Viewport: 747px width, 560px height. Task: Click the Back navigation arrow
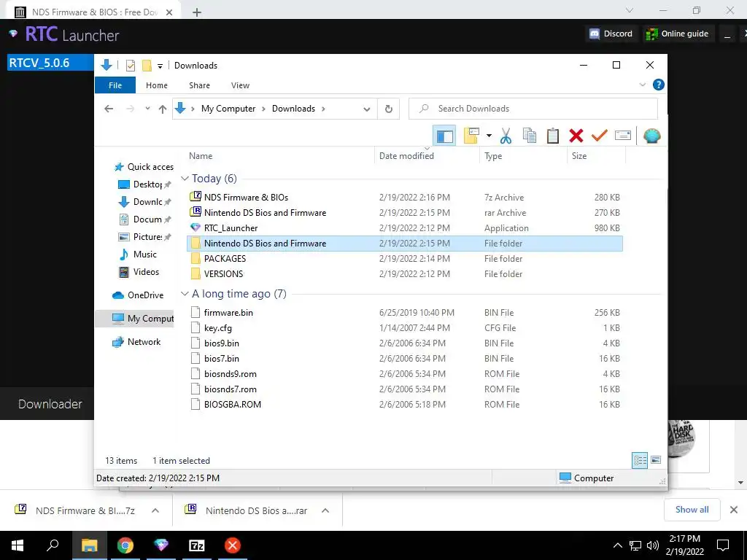[109, 109]
